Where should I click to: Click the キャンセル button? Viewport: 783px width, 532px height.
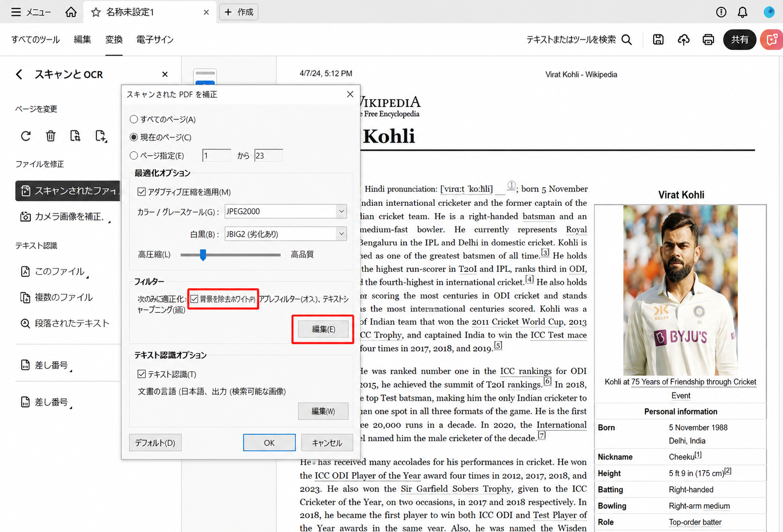pyautogui.click(x=327, y=442)
